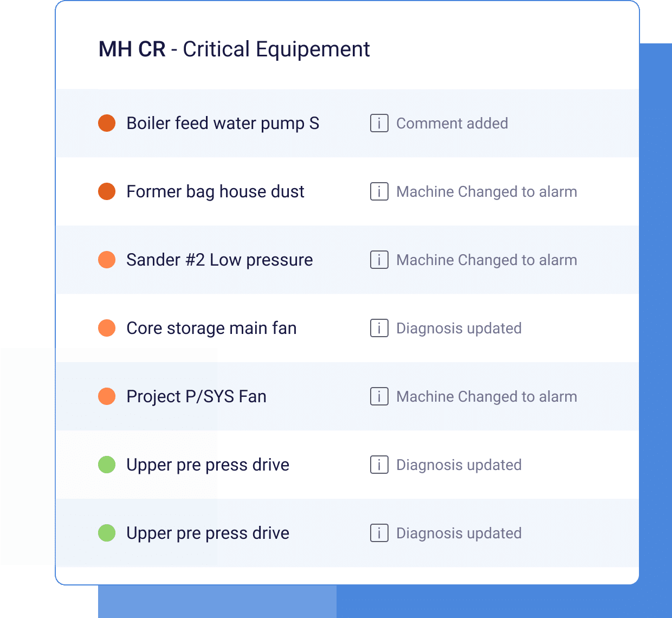
Task: Select status dot beside Project P/SYS Fan
Action: pyautogui.click(x=107, y=397)
